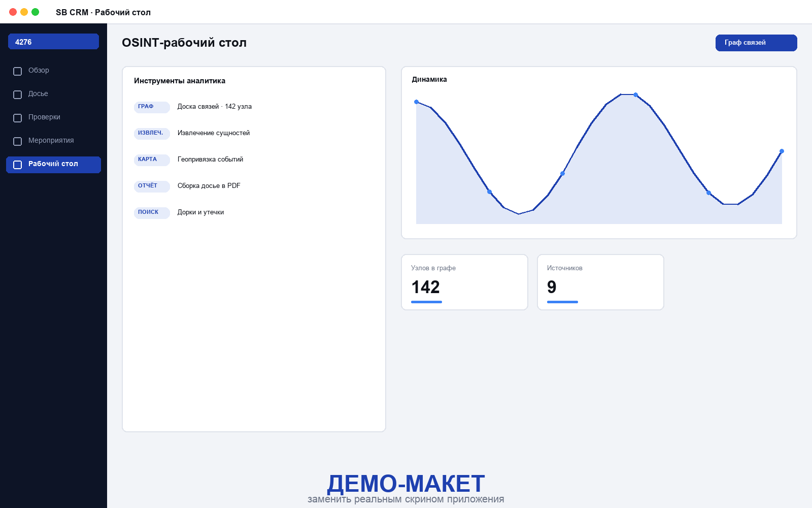Click the last point on Динамика chart
The image size is (812, 508).
pyautogui.click(x=782, y=151)
